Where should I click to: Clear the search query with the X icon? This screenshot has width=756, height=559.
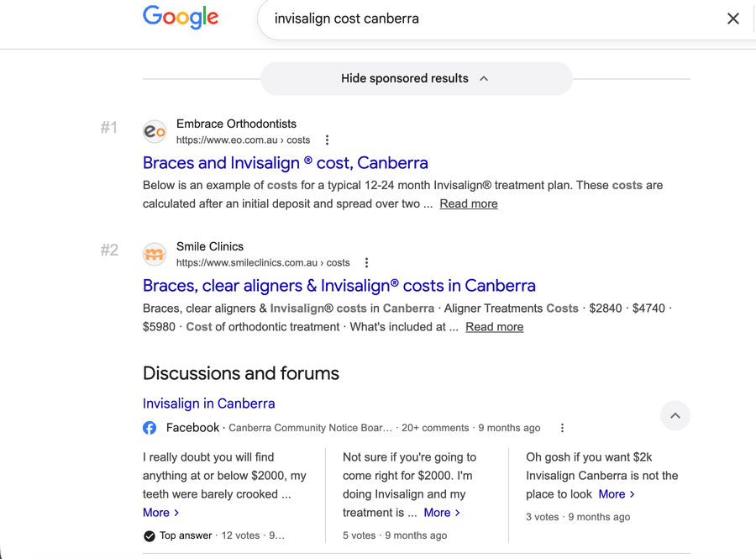point(732,18)
